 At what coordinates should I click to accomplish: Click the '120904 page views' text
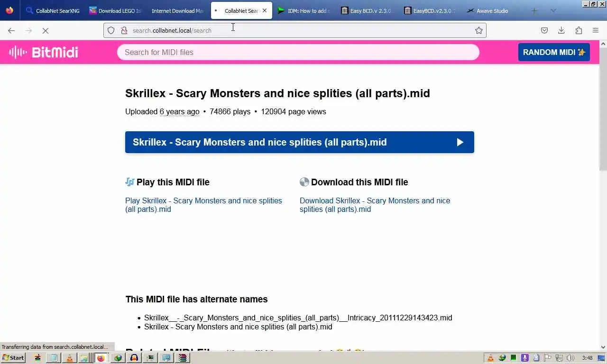294,112
